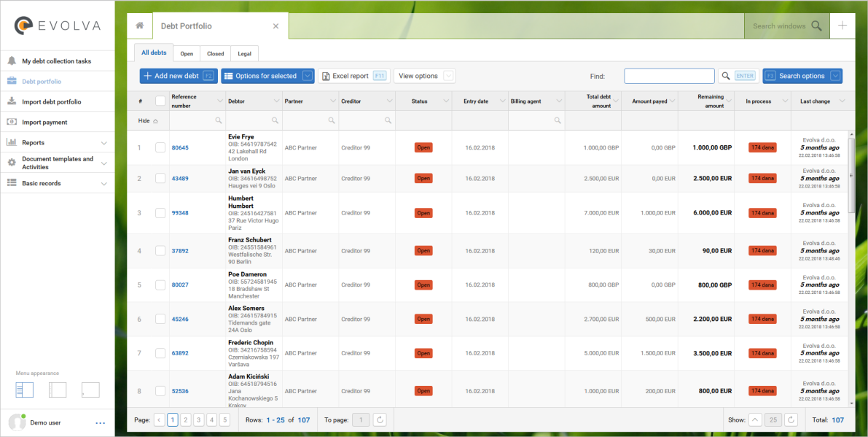Increase rows shown with the up arrow
Screen dimensions: 868x437
755,419
